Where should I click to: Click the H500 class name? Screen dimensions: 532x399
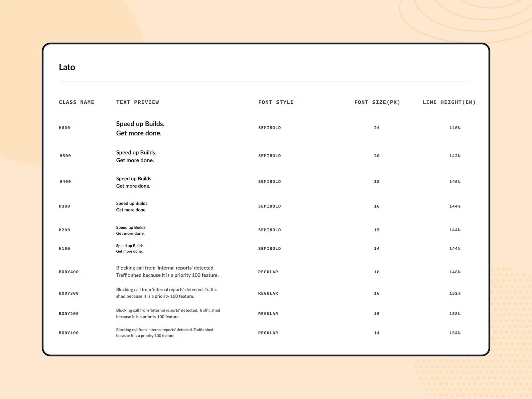65,156
